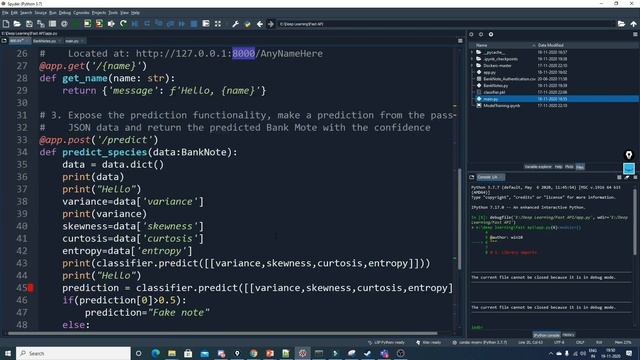The width and height of the screenshot is (640, 360).
Task: Expand the Dockers-master folder
Action: 472,66
